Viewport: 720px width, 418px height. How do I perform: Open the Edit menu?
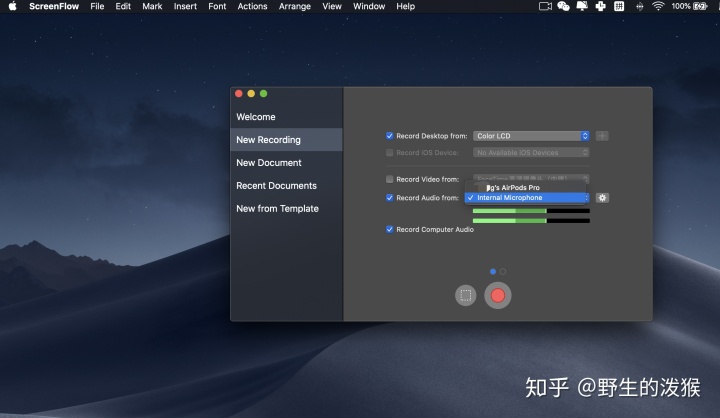(123, 6)
